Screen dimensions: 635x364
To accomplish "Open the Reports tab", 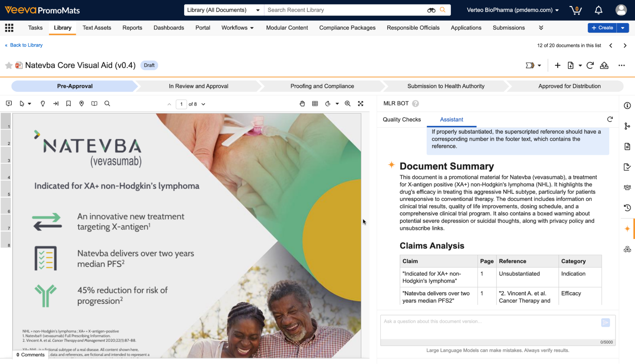I will click(132, 28).
